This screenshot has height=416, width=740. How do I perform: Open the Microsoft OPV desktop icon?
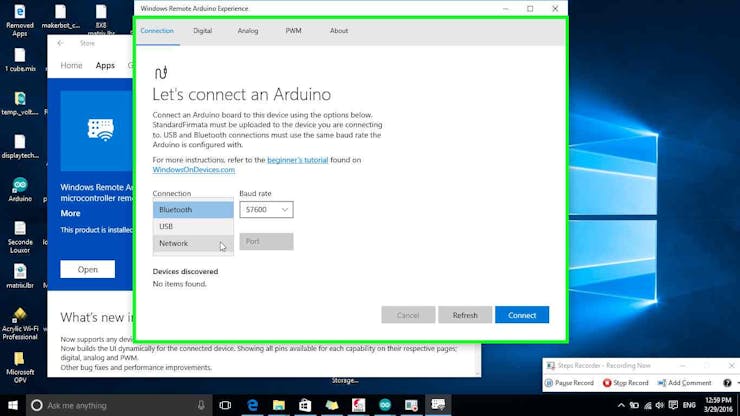(x=20, y=367)
